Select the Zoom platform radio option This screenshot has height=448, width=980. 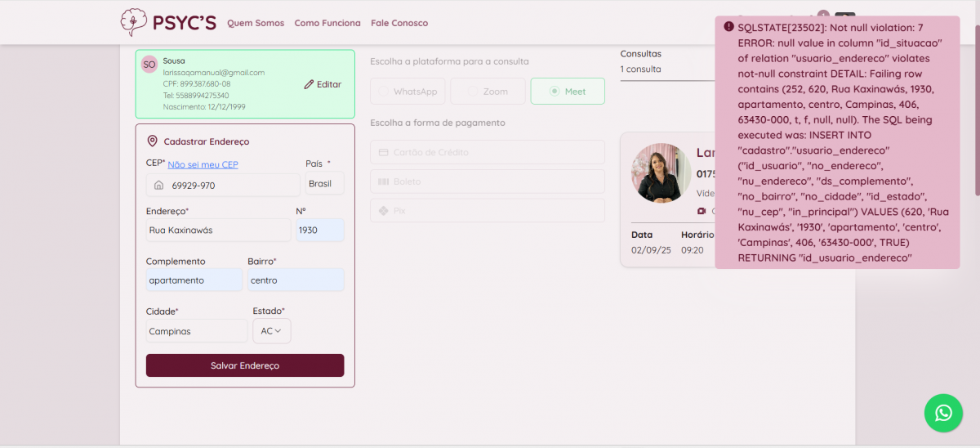coord(488,92)
